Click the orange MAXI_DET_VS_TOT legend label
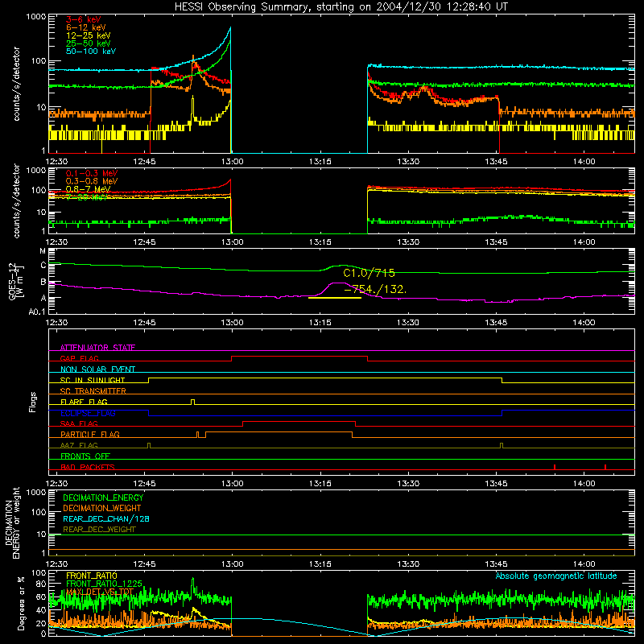Image resolution: width=644 pixels, height=644 pixels. point(100,592)
